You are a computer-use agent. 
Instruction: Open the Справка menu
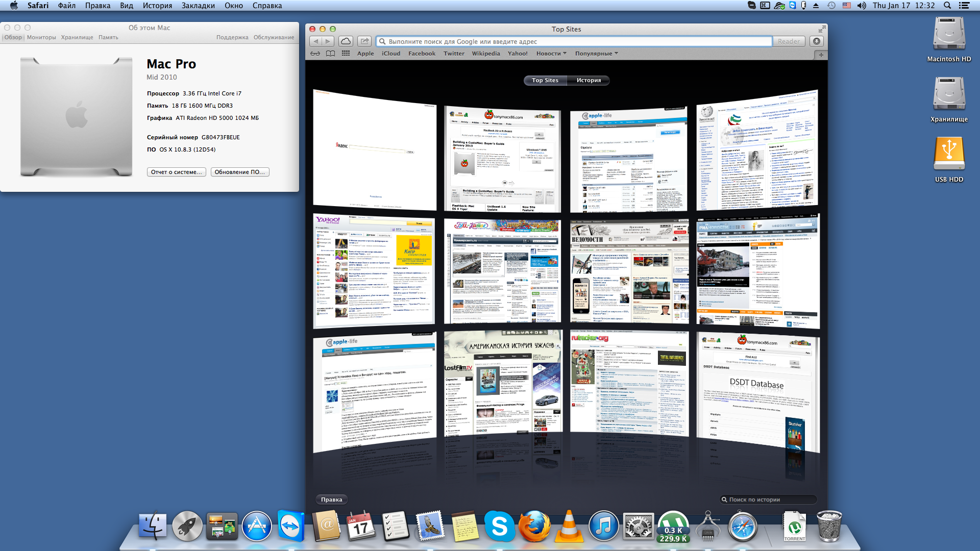tap(267, 6)
